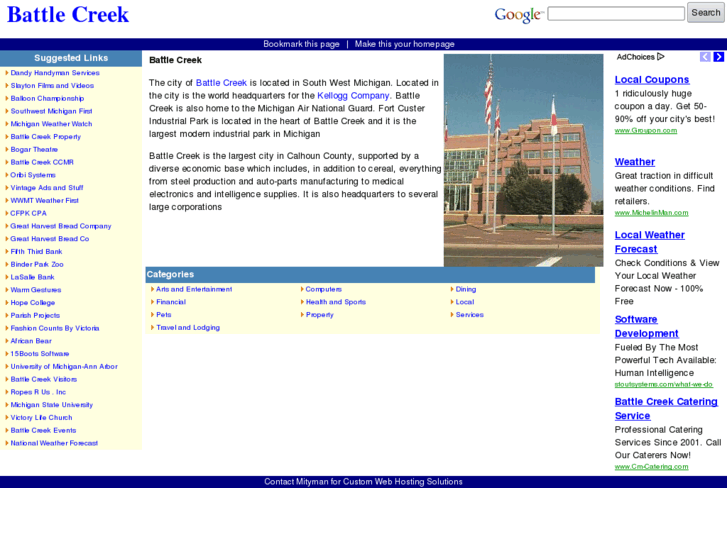
Task: Open Travel and Lodging category
Action: tap(188, 327)
